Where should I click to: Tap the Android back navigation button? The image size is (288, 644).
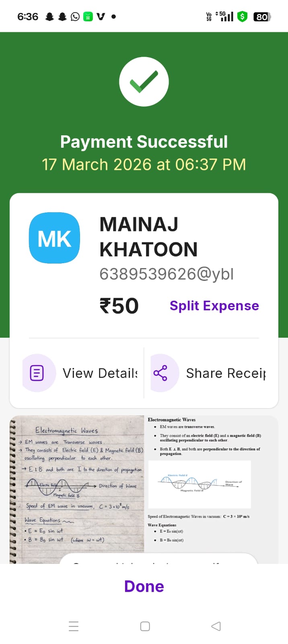216,626
